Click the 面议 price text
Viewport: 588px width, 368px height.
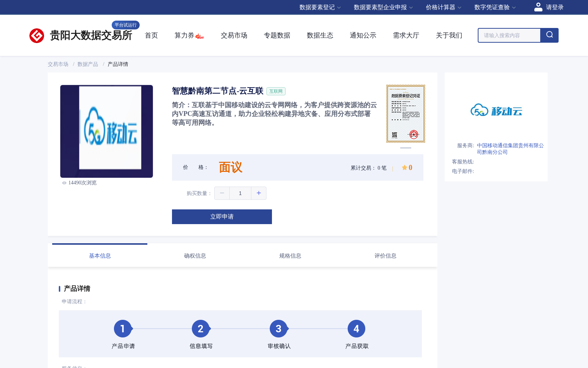(230, 167)
